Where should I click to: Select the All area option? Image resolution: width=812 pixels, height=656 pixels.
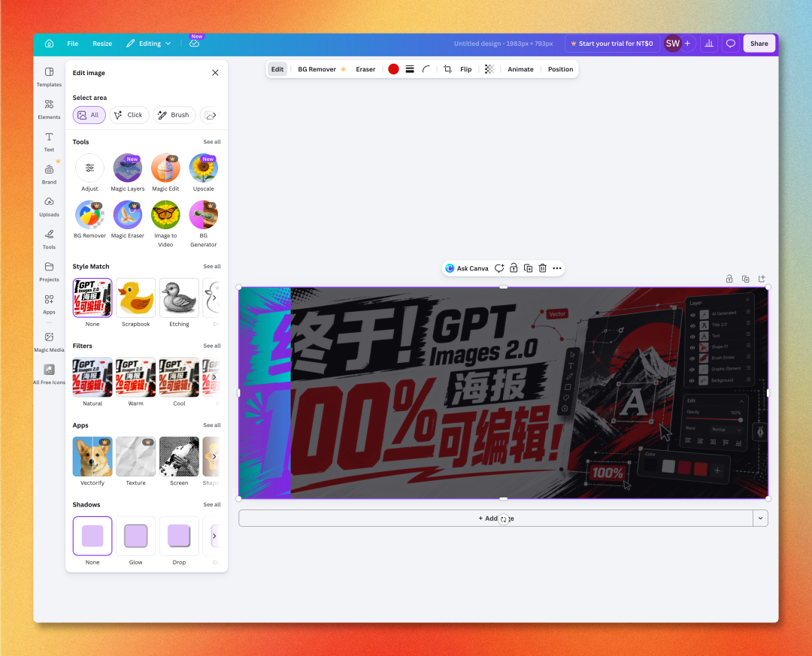pos(89,115)
